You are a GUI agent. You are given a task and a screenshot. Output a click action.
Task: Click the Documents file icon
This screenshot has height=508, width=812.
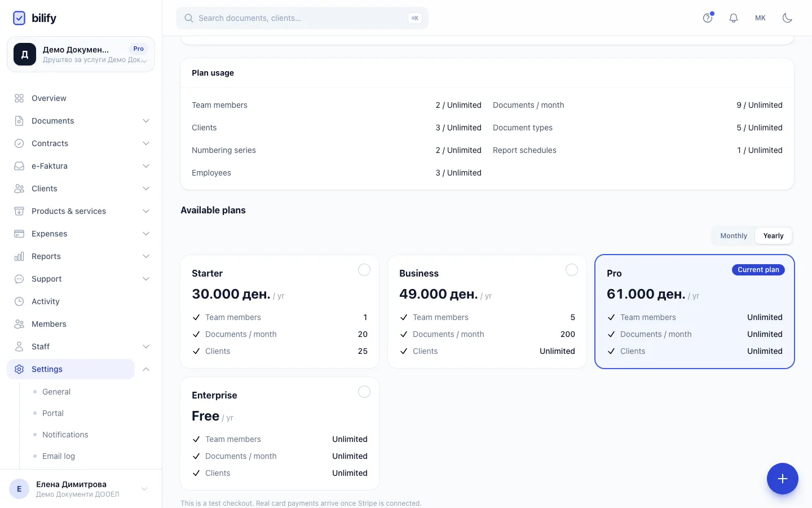click(19, 121)
